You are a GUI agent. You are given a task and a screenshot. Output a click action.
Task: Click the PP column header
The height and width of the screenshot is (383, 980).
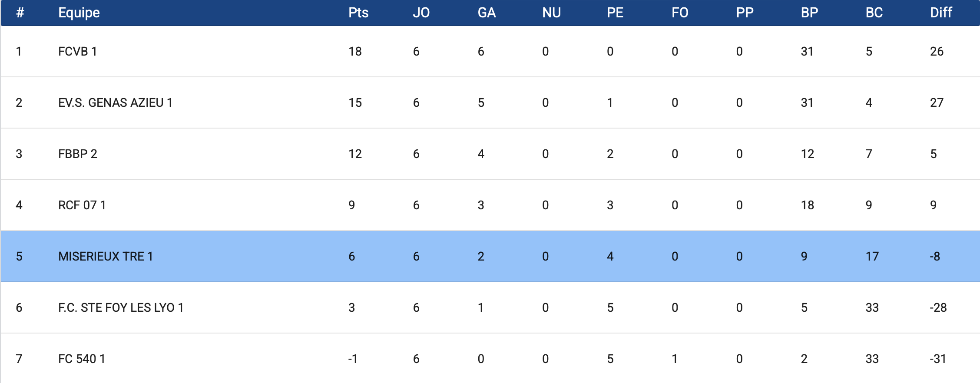click(x=745, y=13)
